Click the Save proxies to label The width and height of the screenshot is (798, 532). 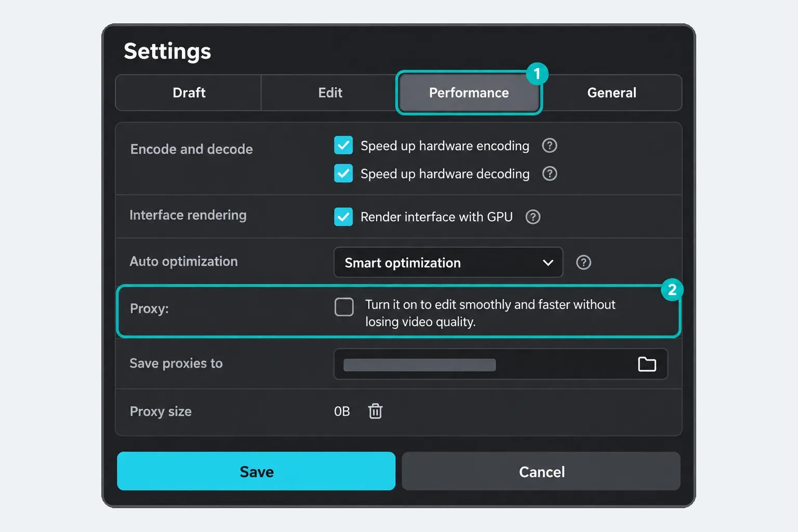coord(176,363)
